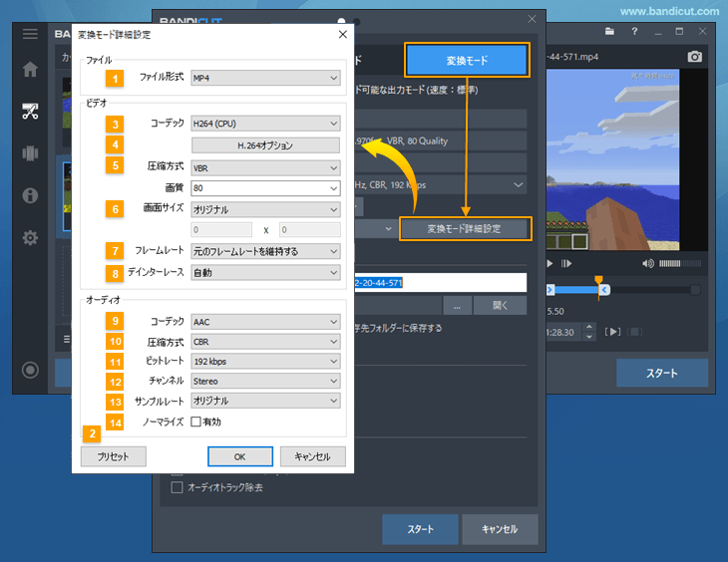The image size is (728, 562).
Task: Open the File format MP4 dropdown
Action: [265, 78]
